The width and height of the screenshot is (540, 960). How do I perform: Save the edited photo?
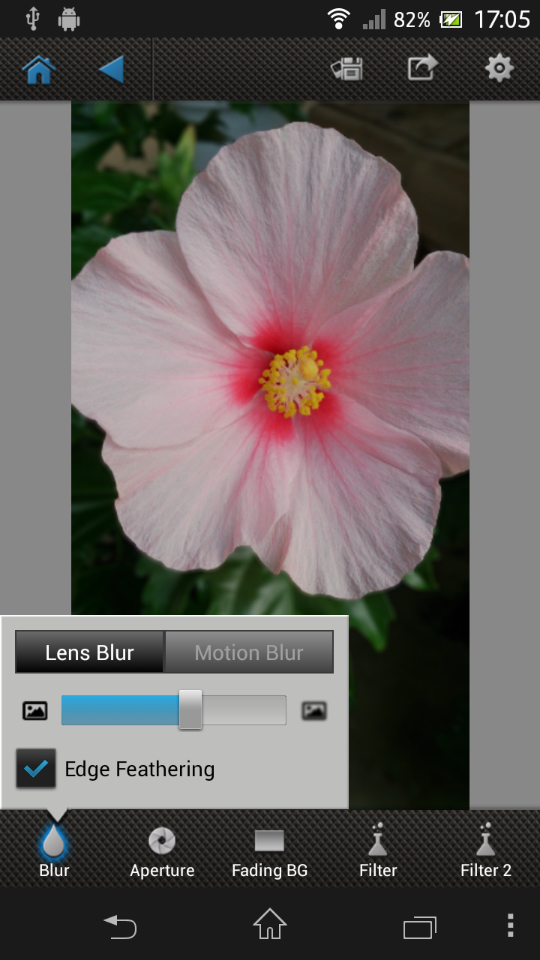(347, 69)
